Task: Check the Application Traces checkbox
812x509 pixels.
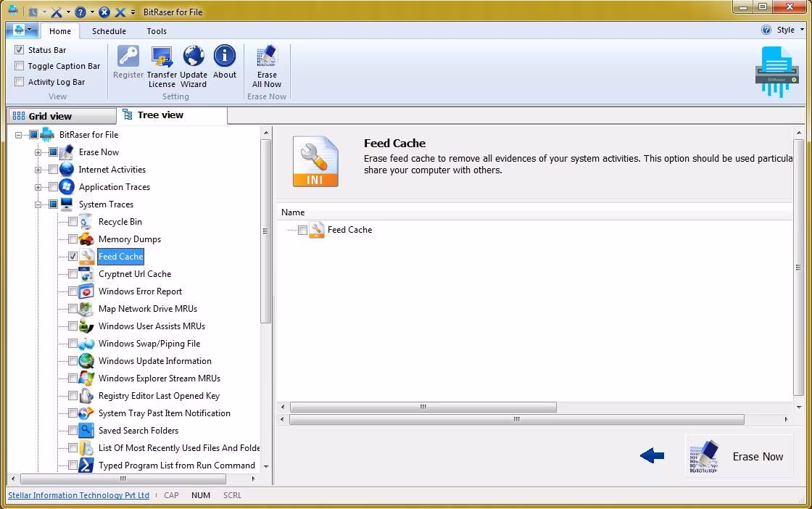Action: pos(54,187)
